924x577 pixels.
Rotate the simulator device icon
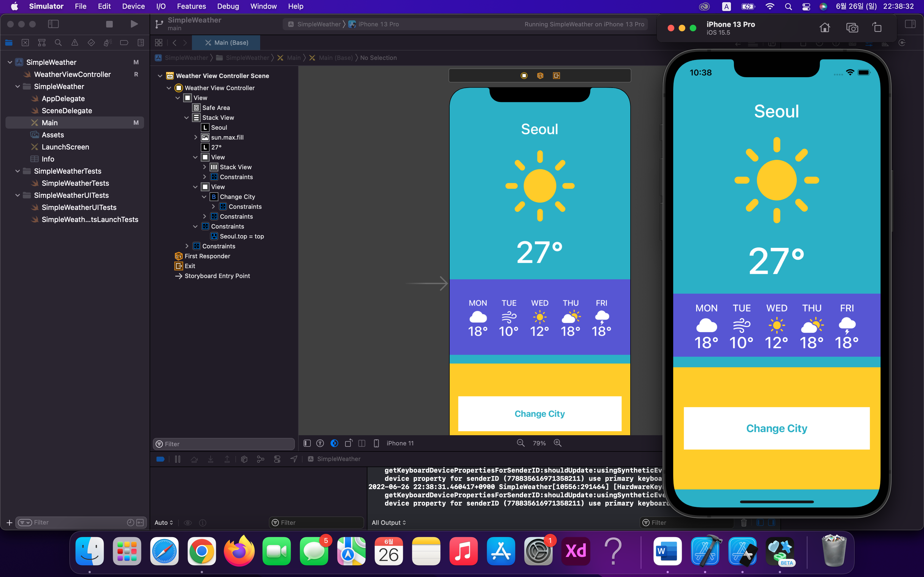coord(877,27)
